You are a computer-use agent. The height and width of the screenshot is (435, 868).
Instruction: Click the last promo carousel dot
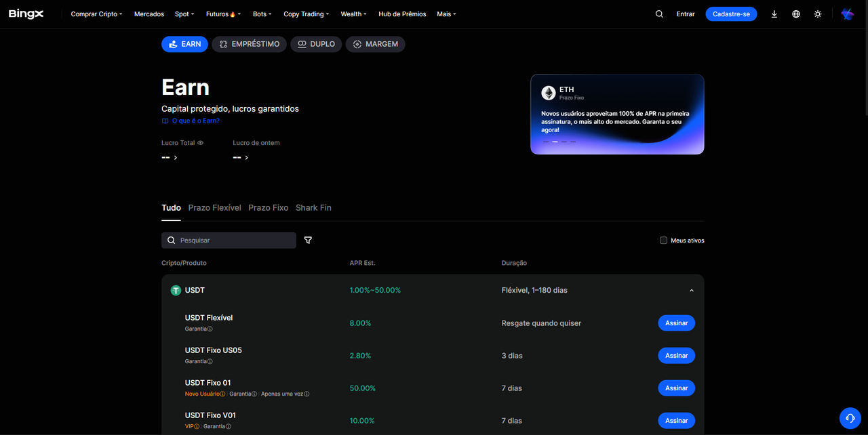(573, 142)
